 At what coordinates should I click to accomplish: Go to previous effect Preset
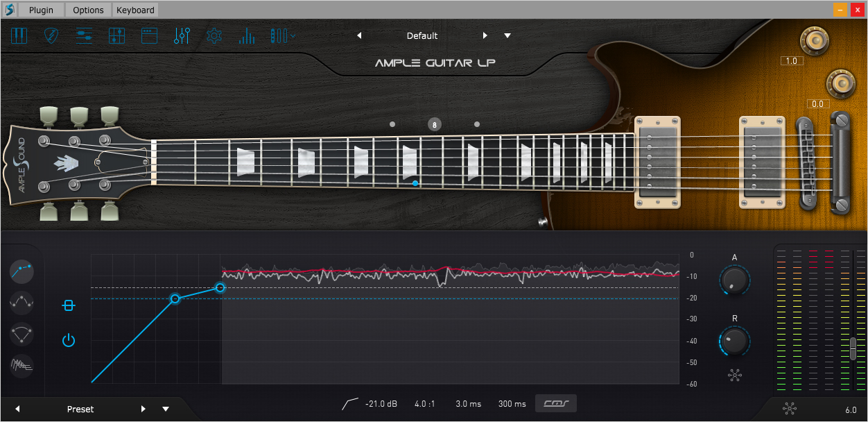click(x=17, y=409)
